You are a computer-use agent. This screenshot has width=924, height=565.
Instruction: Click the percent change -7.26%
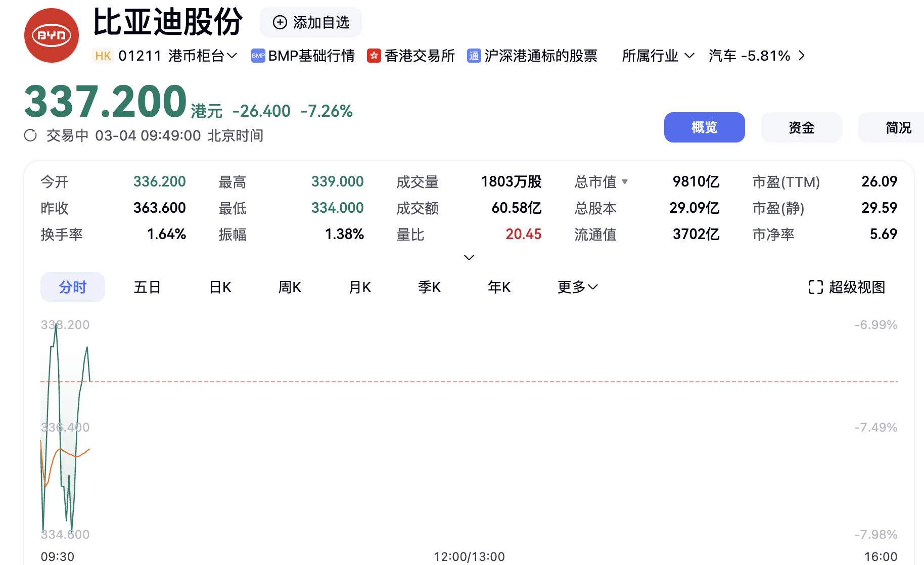[x=327, y=111]
